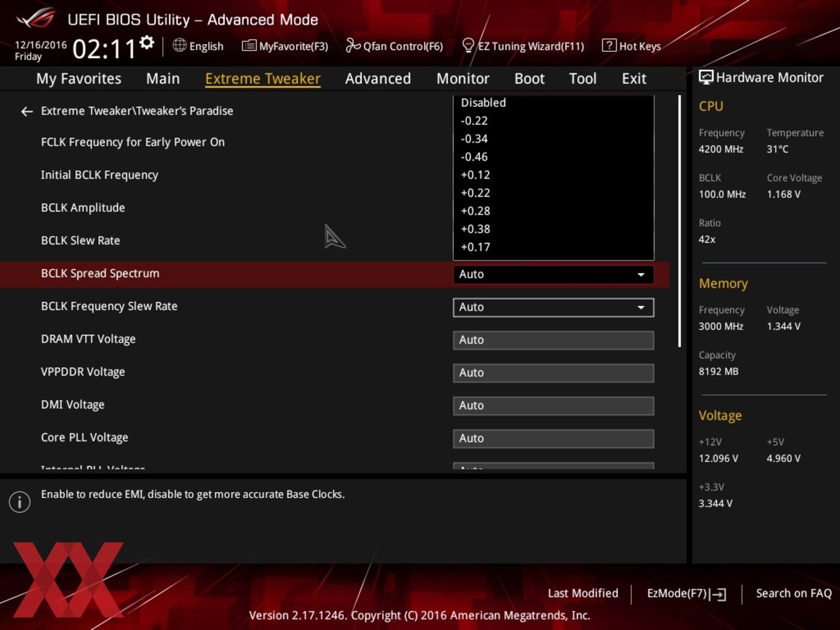Viewport: 840px width, 630px height.
Task: Click +5V reading 4.960 V
Action: [783, 458]
